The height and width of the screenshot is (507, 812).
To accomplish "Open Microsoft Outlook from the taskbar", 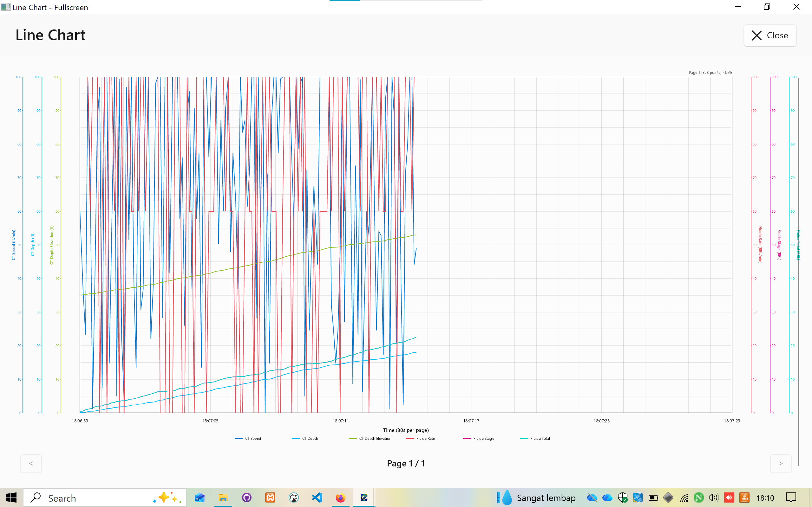I will coord(200,497).
